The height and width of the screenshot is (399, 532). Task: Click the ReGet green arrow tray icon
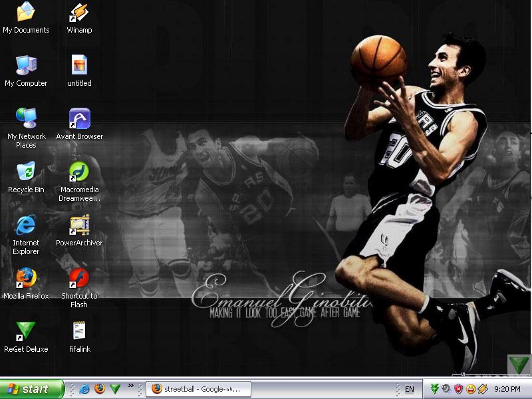(x=435, y=389)
